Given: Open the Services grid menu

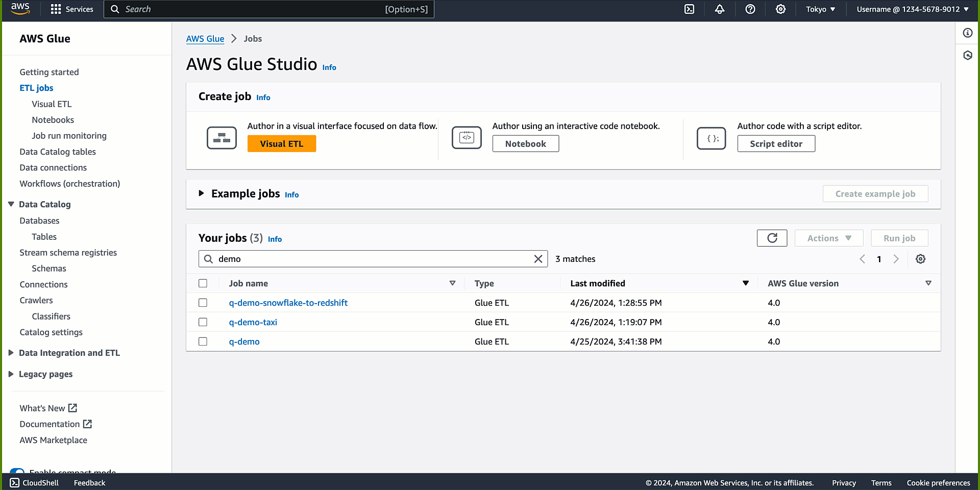Looking at the screenshot, I should 72,9.
